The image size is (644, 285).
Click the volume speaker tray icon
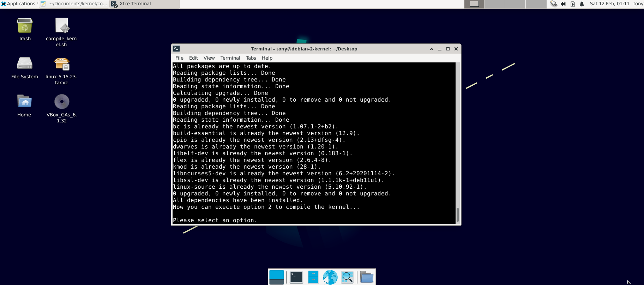563,4
